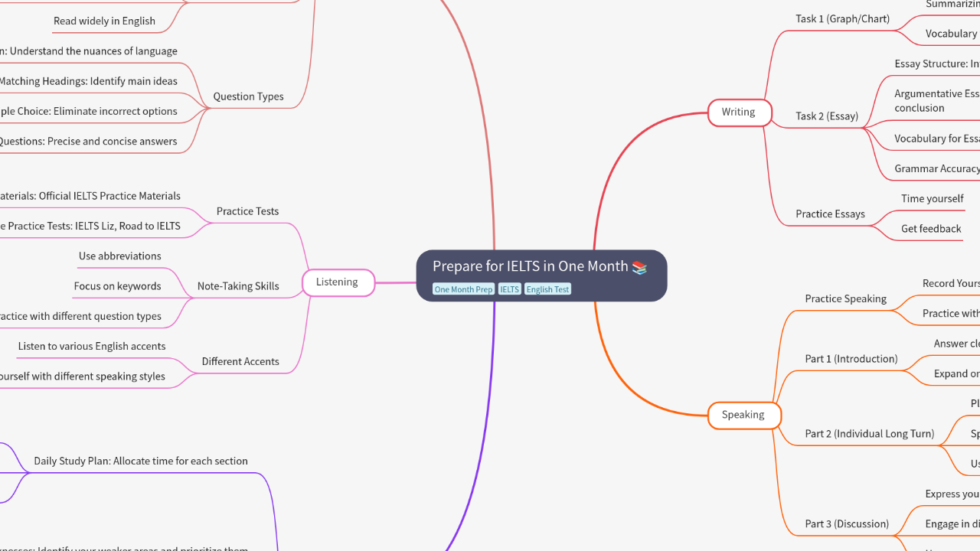Click 'Record Yours' node under Practice Speaking
980x551 pixels.
tap(951, 283)
